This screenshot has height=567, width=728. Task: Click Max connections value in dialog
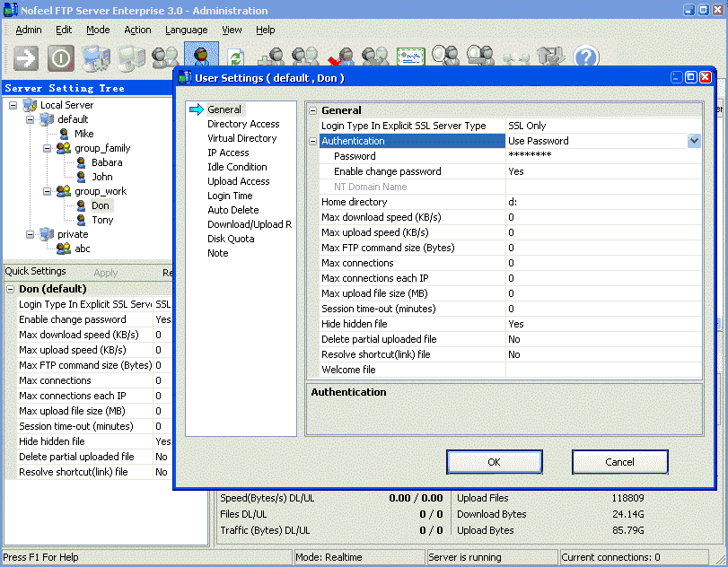click(603, 263)
